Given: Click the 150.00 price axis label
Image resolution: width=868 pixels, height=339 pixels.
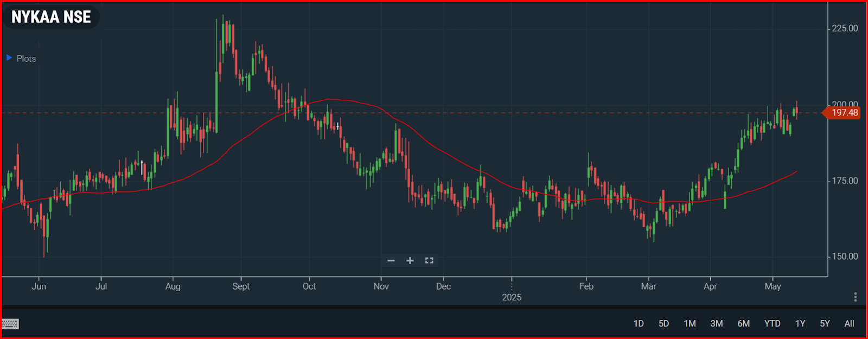Looking at the screenshot, I should pyautogui.click(x=845, y=257).
